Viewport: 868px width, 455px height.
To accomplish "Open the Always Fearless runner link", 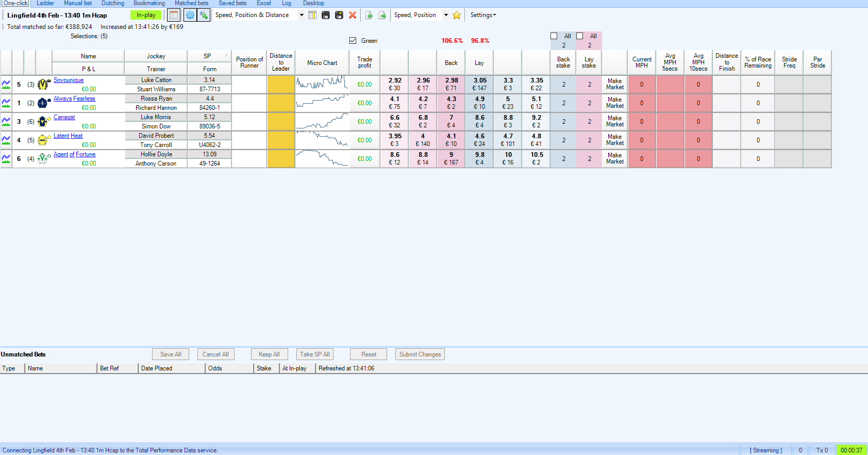I will click(74, 99).
